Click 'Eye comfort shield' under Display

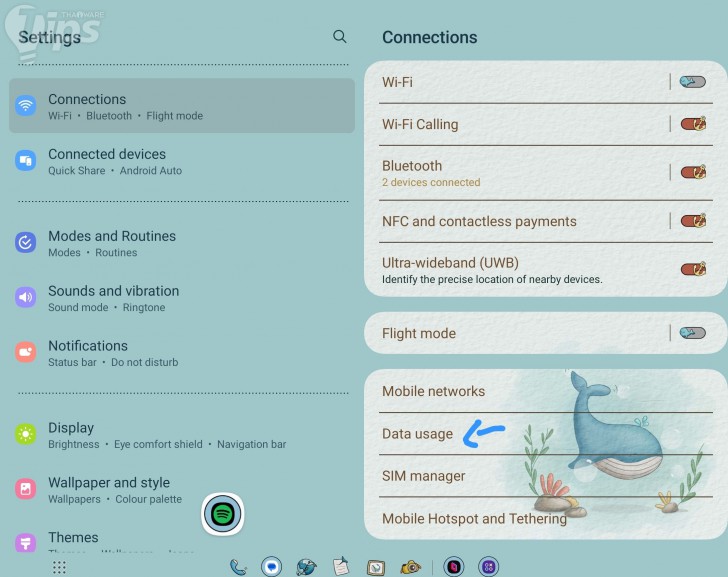[x=158, y=444]
